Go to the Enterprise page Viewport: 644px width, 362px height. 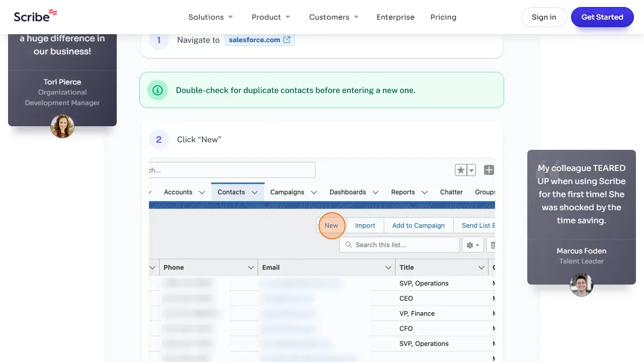coord(395,17)
